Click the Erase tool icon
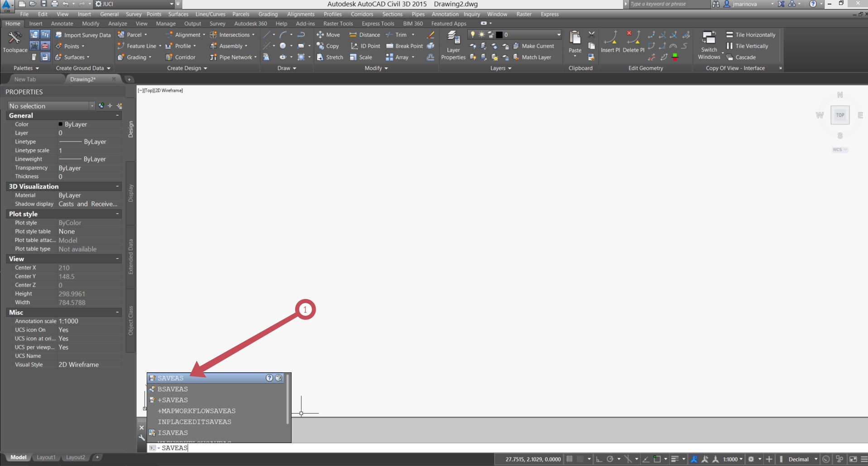Viewport: 868px width, 466px height. click(x=431, y=35)
